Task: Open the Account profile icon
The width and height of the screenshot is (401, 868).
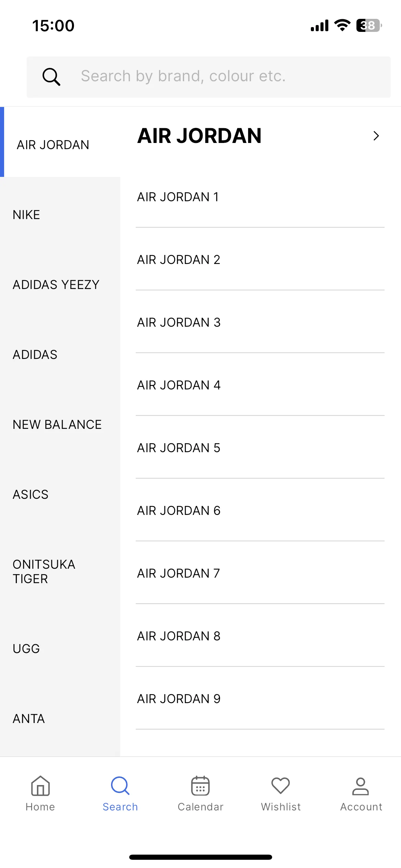Action: pyautogui.click(x=361, y=786)
